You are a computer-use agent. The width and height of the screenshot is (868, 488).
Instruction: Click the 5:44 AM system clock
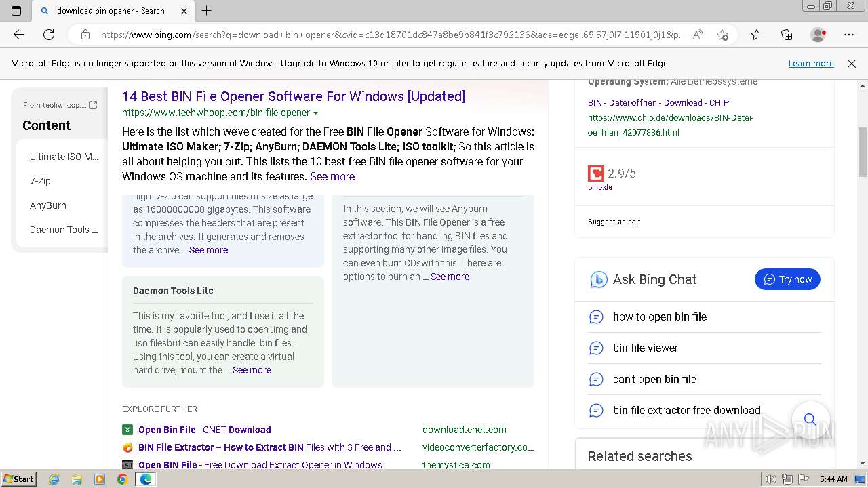point(833,479)
